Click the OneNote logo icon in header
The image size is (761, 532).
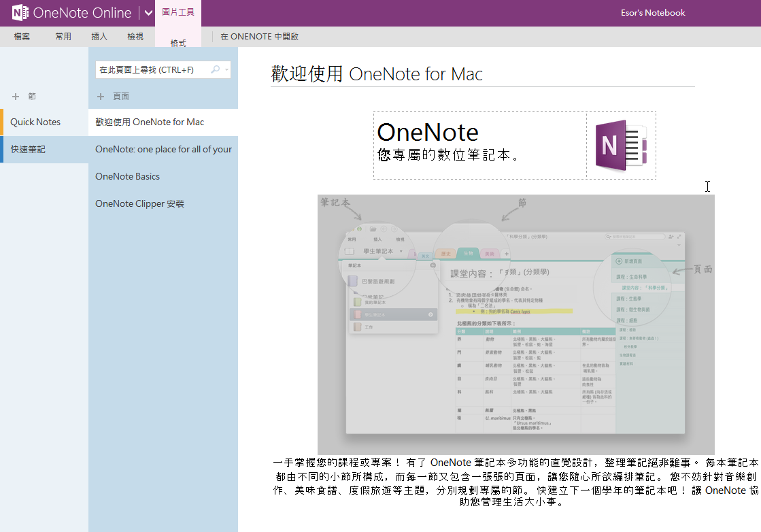click(20, 13)
